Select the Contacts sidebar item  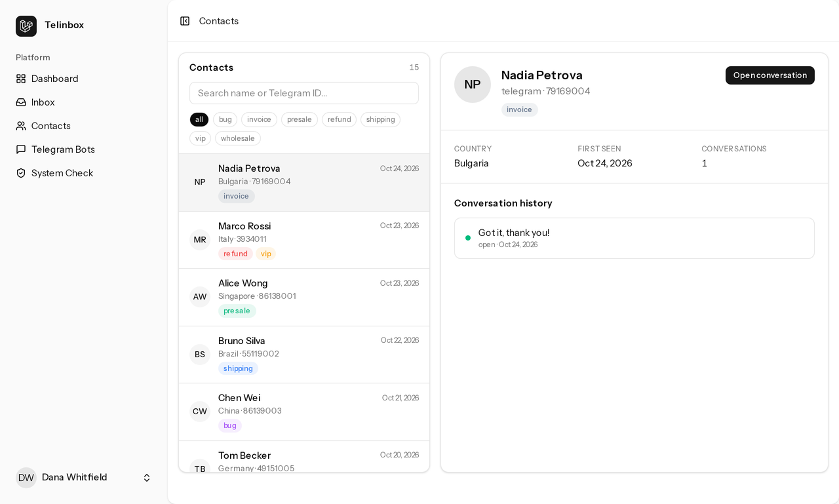(84, 126)
